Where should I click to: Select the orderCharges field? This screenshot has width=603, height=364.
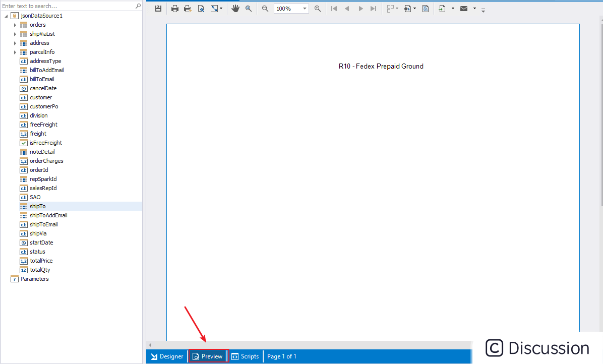[46, 161]
